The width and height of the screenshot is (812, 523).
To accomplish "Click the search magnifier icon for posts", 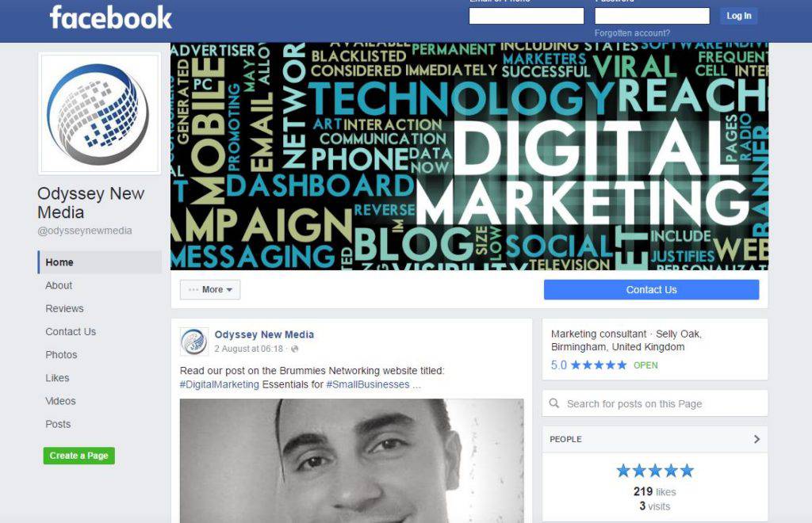I will (x=554, y=403).
